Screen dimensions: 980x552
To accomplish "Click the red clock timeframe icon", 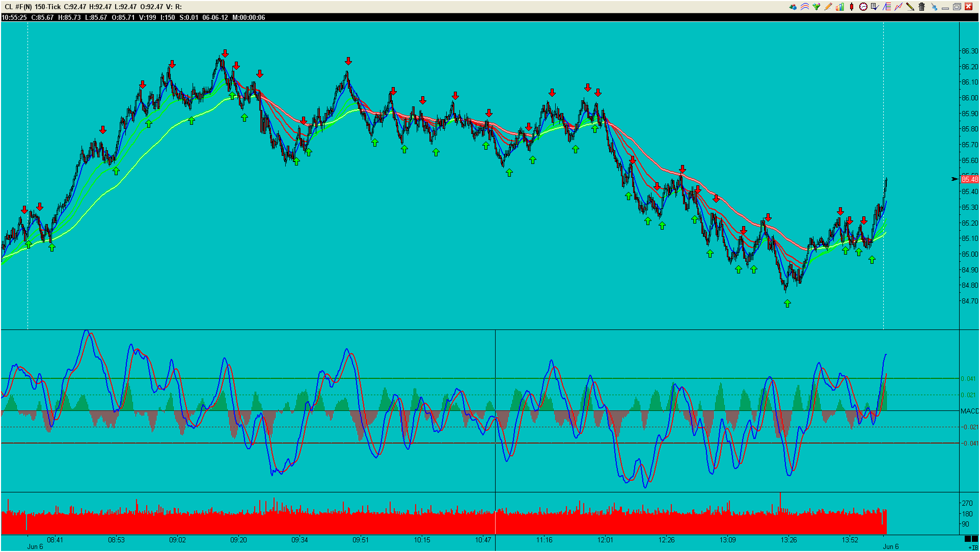I will point(863,7).
